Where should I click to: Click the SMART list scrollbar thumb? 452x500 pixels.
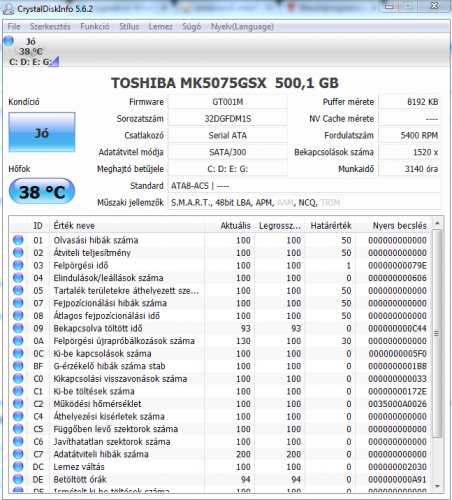(x=437, y=333)
